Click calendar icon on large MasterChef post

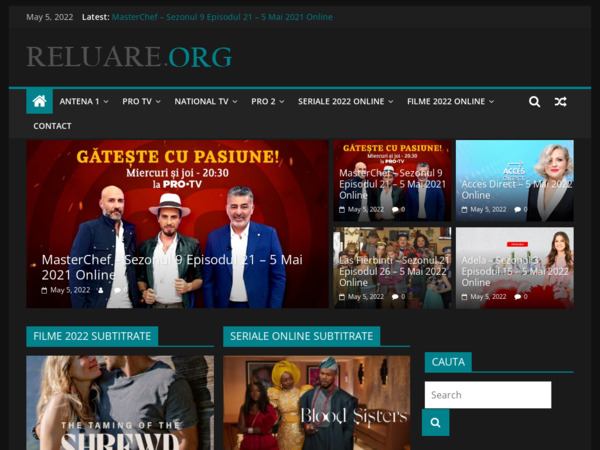coord(44,290)
